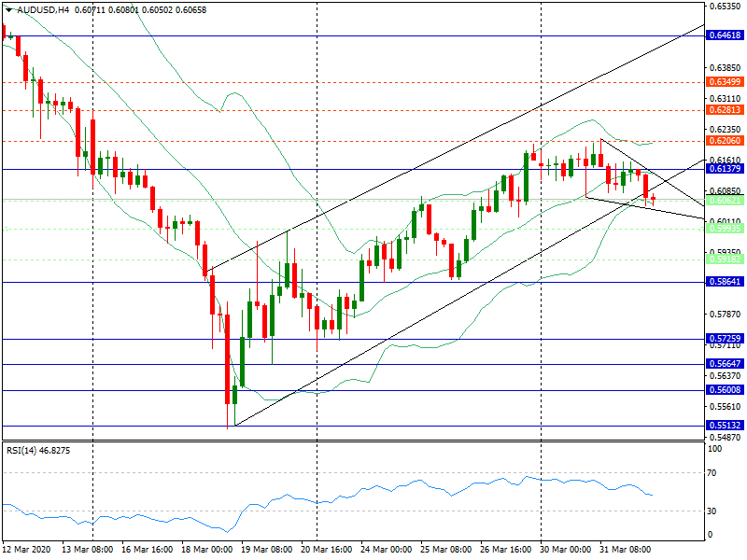The image size is (747, 560).
Task: Click the 0.57870 price scale value
Action: (x=726, y=315)
